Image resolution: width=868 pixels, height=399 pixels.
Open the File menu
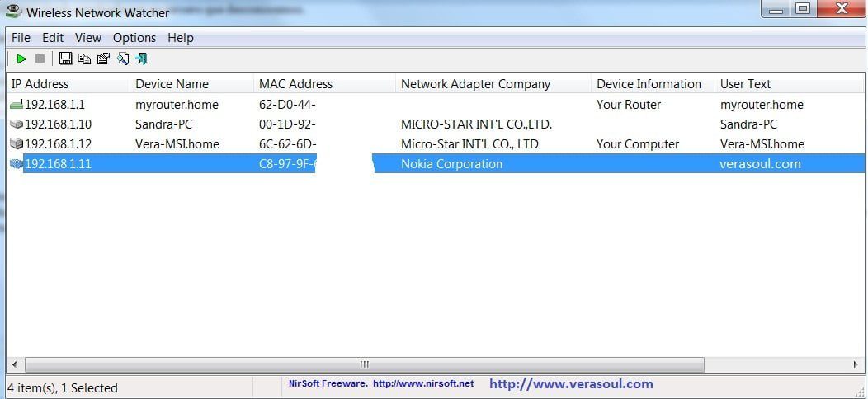tap(21, 38)
